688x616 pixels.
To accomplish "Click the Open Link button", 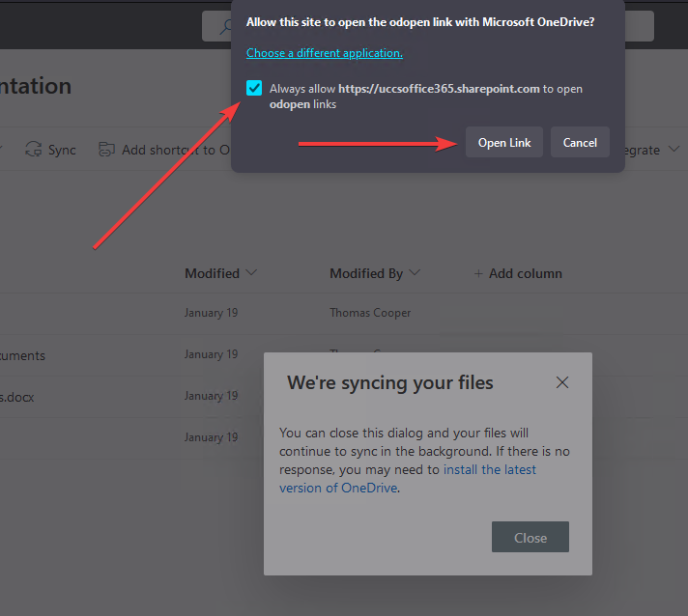I will 504,143.
